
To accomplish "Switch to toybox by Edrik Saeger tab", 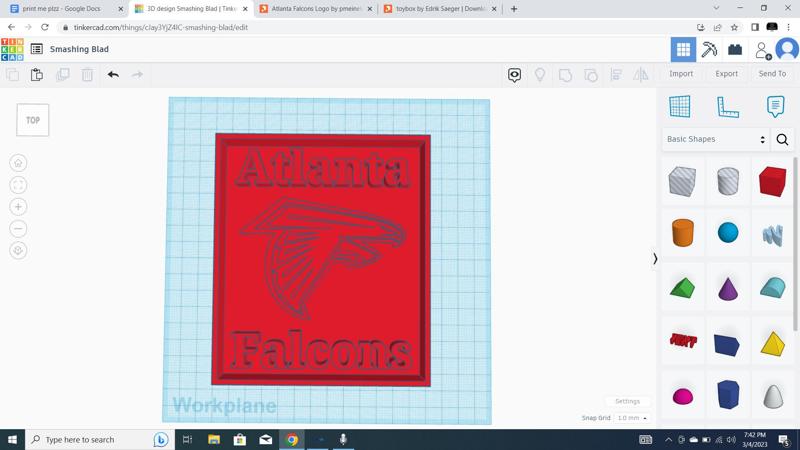I will tap(440, 9).
